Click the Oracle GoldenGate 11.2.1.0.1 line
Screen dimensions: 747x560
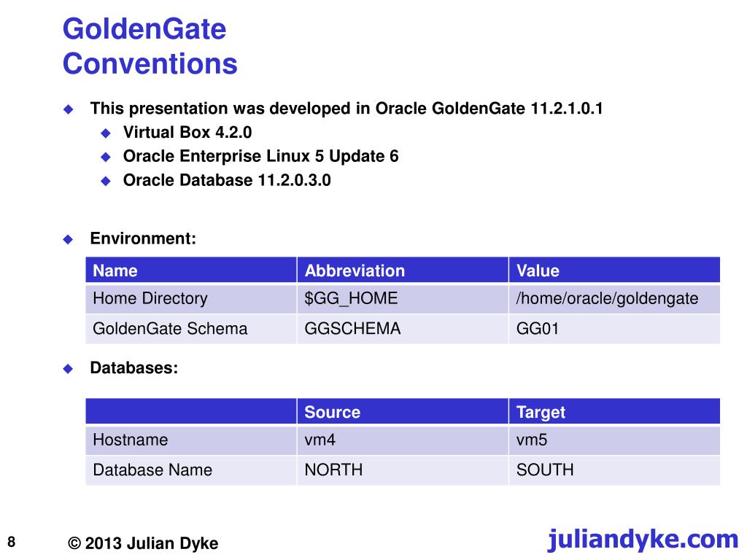click(347, 108)
